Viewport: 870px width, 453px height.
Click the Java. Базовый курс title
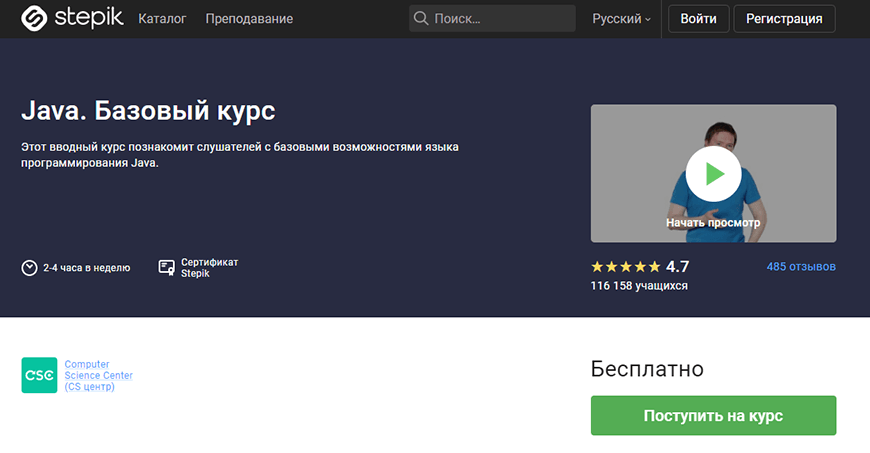click(148, 109)
